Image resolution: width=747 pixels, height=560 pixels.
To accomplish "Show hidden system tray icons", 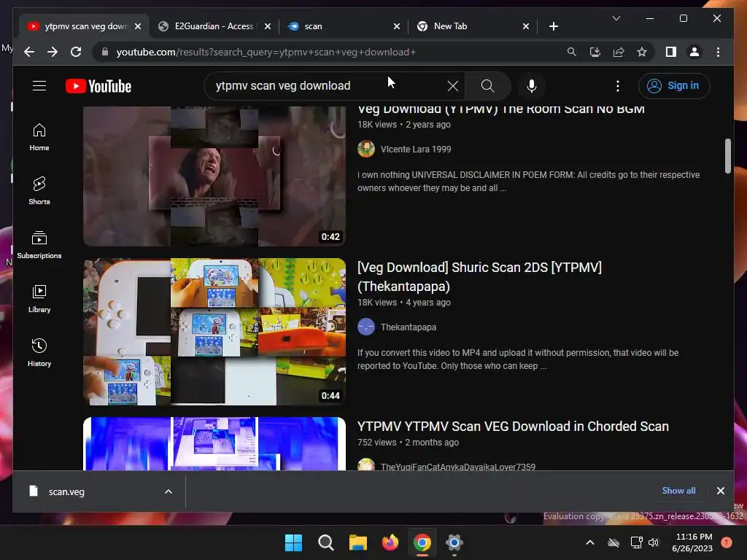I will (x=589, y=542).
